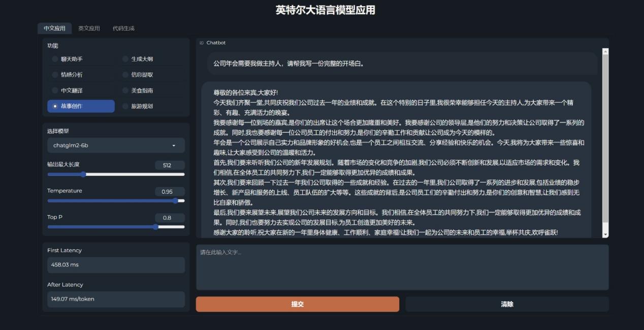
Task: Open the chatglm2-6b model dropdown
Action: pyautogui.click(x=116, y=145)
